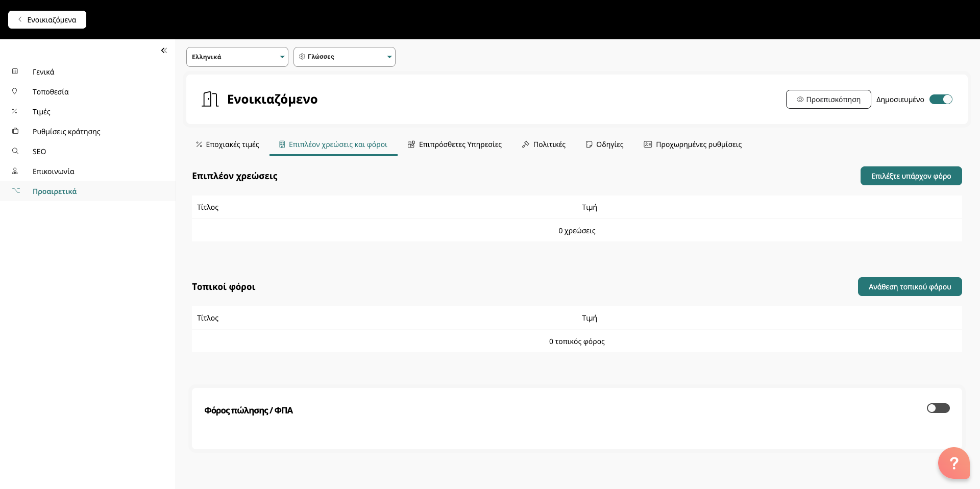This screenshot has height=489, width=980.
Task: Go back via the Ενοικιαζόμενα button
Action: [x=47, y=20]
